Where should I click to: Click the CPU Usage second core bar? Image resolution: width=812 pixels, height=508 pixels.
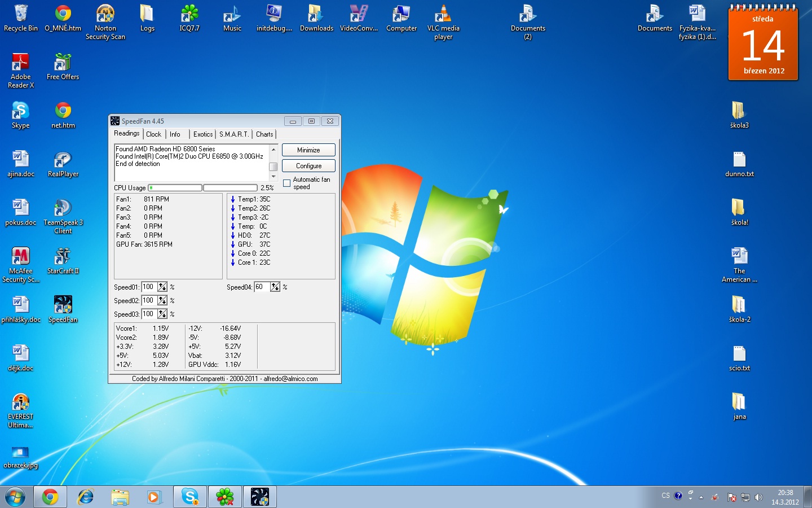[x=230, y=187]
